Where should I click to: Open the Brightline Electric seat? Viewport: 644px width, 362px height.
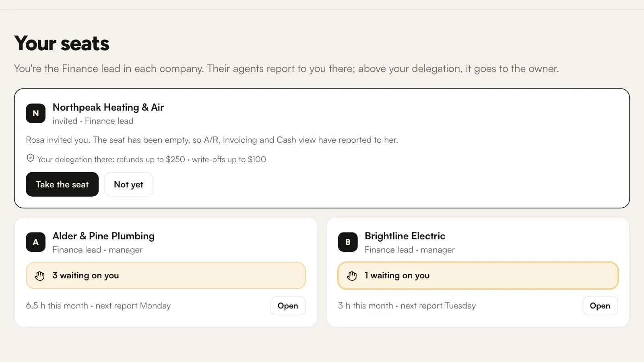pyautogui.click(x=600, y=306)
